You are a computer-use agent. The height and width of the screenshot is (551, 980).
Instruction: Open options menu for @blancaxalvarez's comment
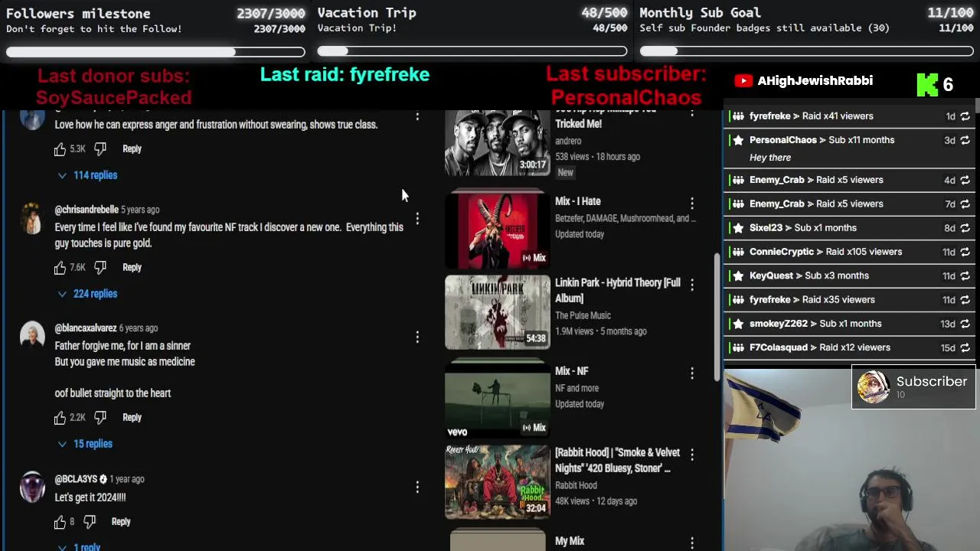pos(417,337)
